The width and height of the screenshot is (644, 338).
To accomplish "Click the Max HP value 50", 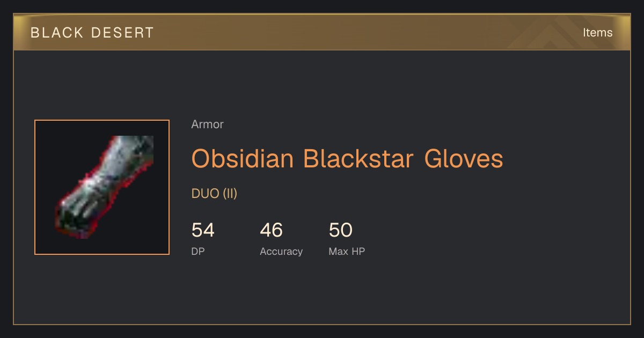I will (x=340, y=230).
